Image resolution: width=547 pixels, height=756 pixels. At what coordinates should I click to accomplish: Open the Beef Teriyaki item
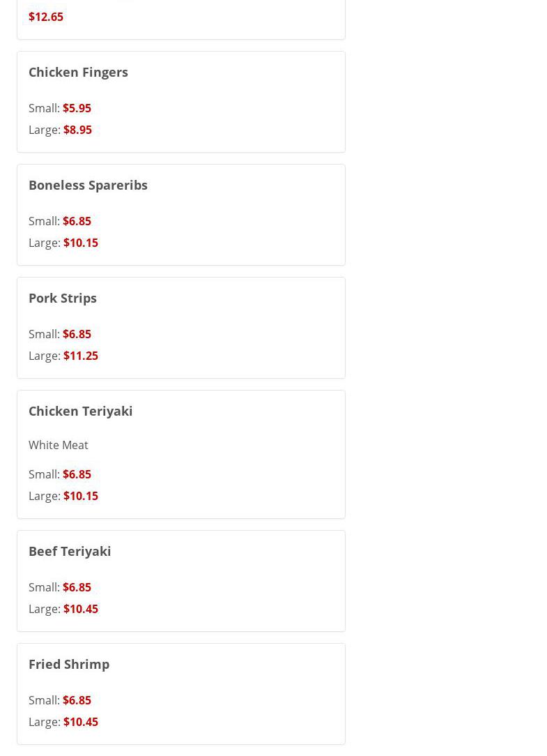click(70, 551)
